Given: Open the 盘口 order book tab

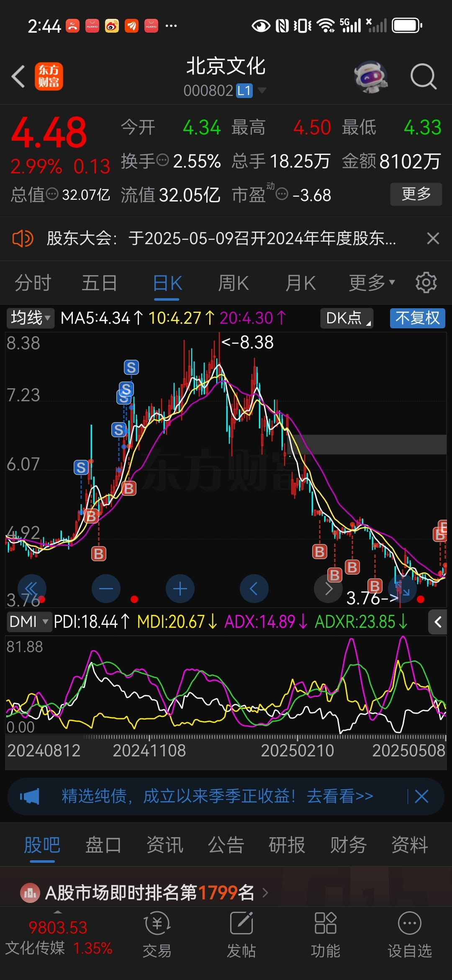Looking at the screenshot, I should point(103,845).
